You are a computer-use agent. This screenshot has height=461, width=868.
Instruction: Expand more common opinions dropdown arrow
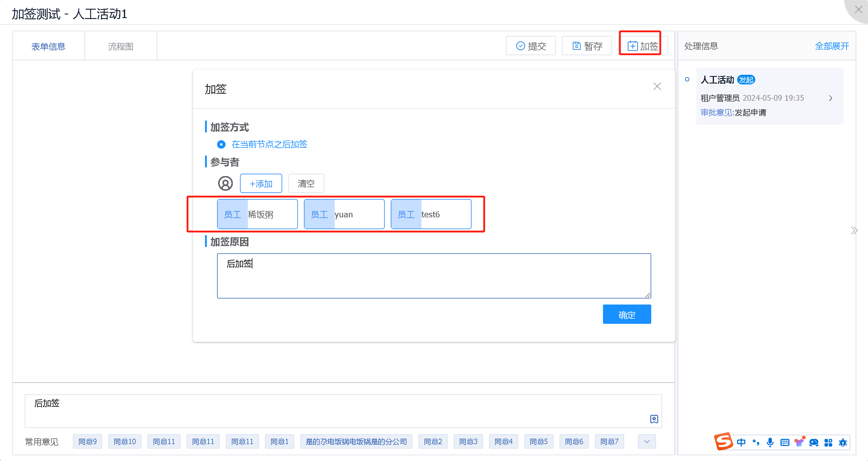tap(647, 441)
